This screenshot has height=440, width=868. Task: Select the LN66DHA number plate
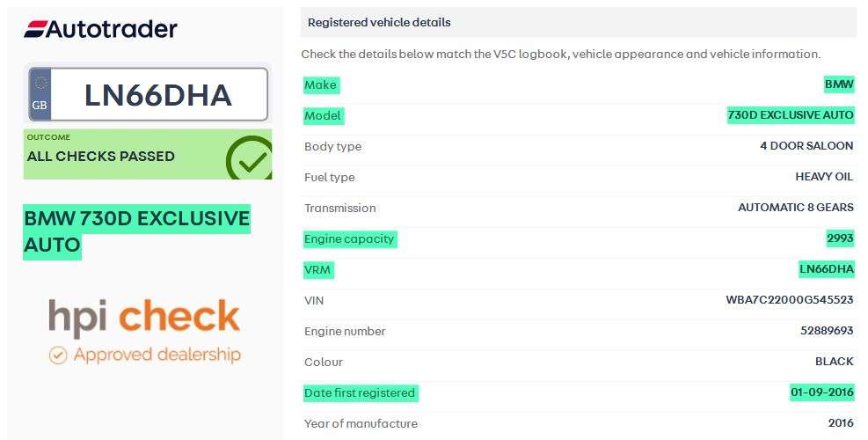pyautogui.click(x=158, y=94)
